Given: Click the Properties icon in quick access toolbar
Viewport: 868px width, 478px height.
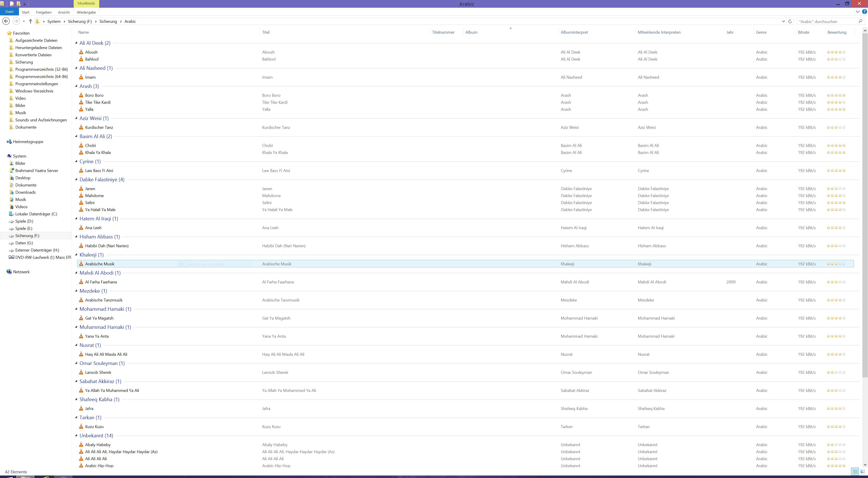Looking at the screenshot, I should pyautogui.click(x=12, y=4).
